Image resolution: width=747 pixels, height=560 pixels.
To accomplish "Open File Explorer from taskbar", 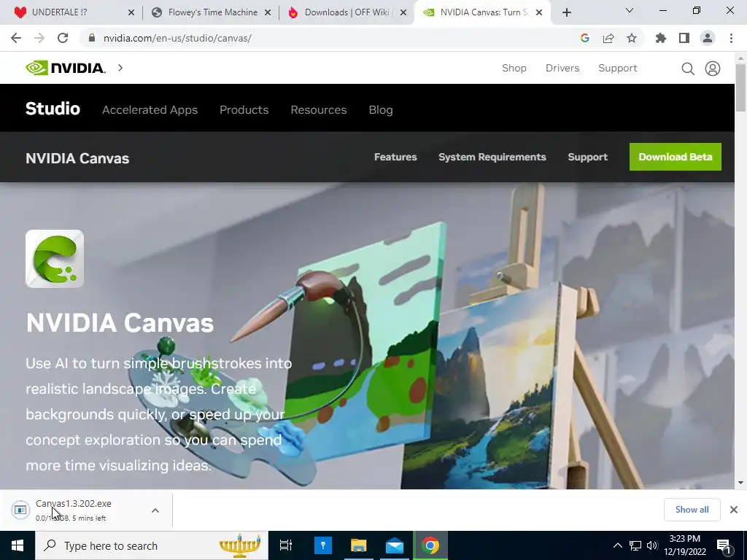I will [359, 545].
